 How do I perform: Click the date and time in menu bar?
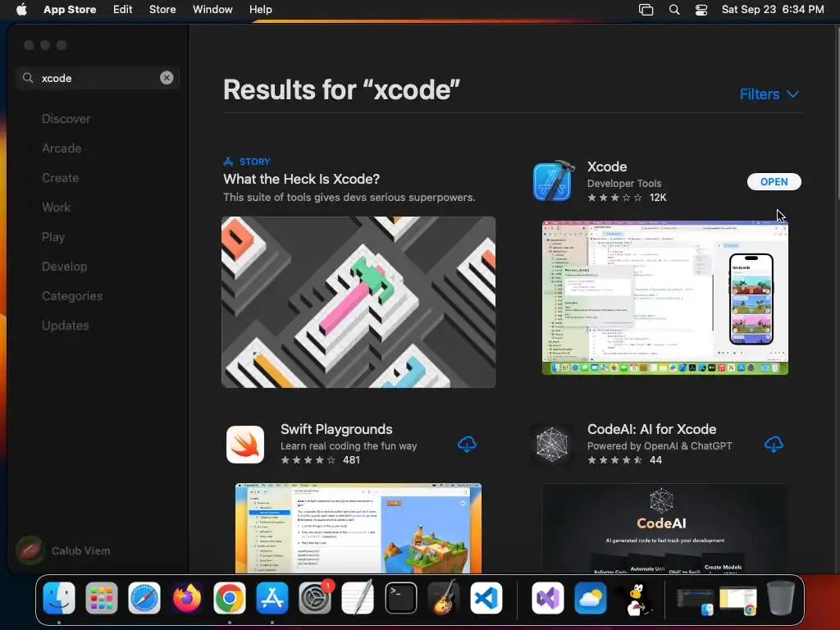click(773, 9)
